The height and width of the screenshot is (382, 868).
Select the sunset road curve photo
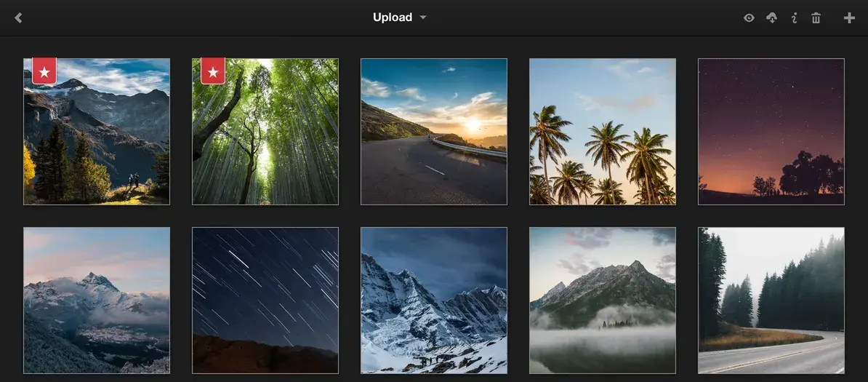click(434, 132)
